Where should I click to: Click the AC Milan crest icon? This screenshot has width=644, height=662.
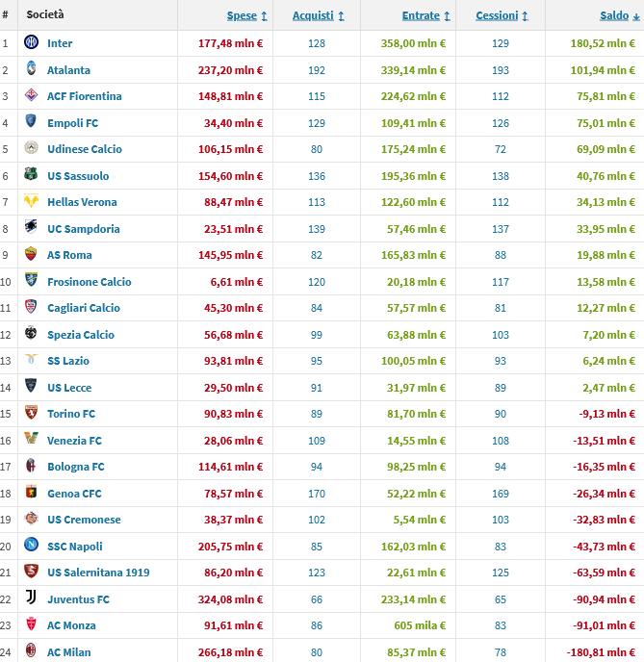pos(31,650)
